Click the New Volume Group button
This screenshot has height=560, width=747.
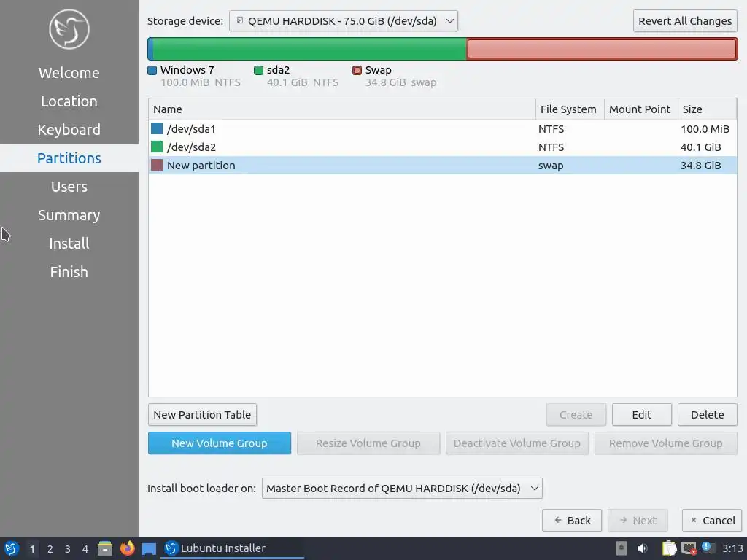pos(219,443)
